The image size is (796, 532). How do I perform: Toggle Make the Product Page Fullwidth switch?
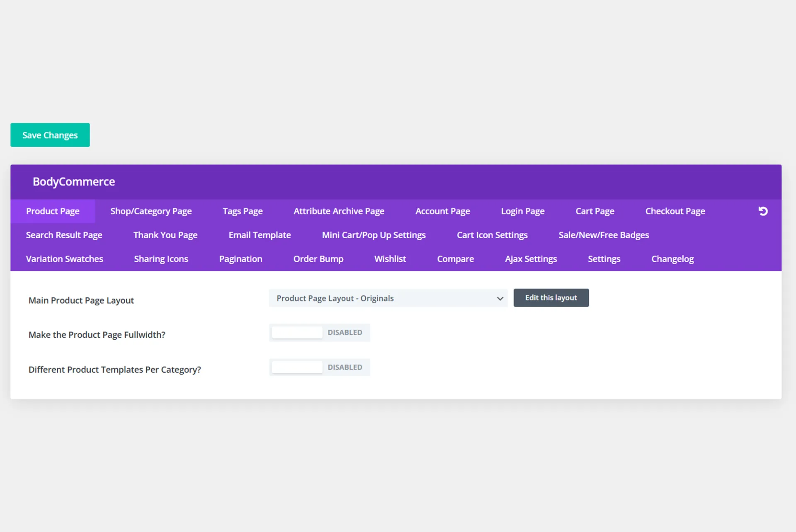[x=319, y=333]
